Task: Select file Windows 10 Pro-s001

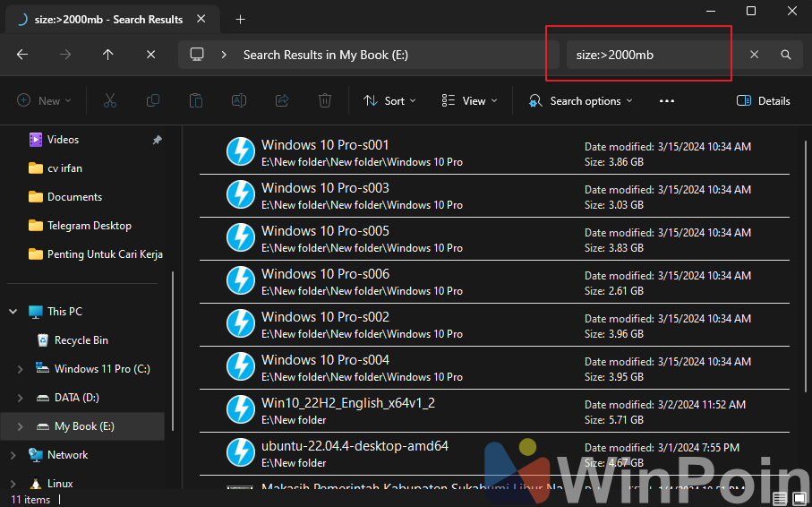Action: point(494,152)
